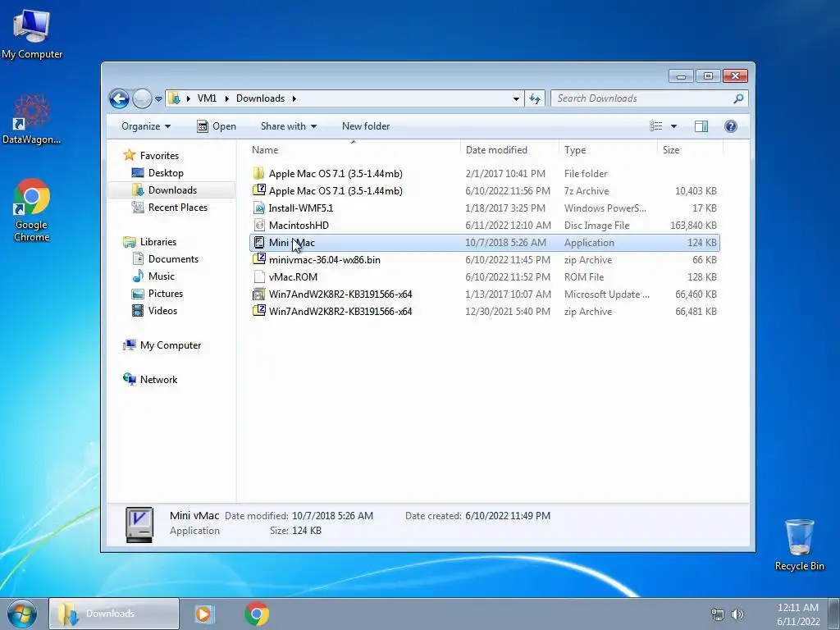Image resolution: width=840 pixels, height=630 pixels.
Task: Click the search magnifier icon
Action: [739, 98]
